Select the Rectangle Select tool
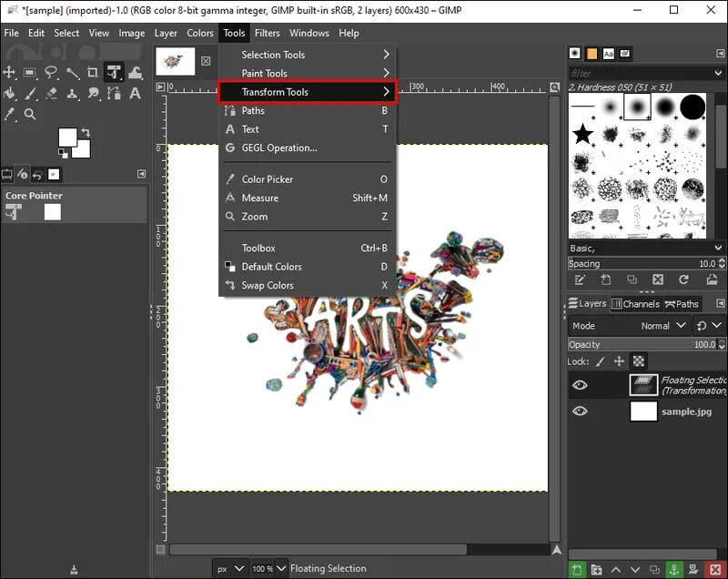 click(x=30, y=73)
